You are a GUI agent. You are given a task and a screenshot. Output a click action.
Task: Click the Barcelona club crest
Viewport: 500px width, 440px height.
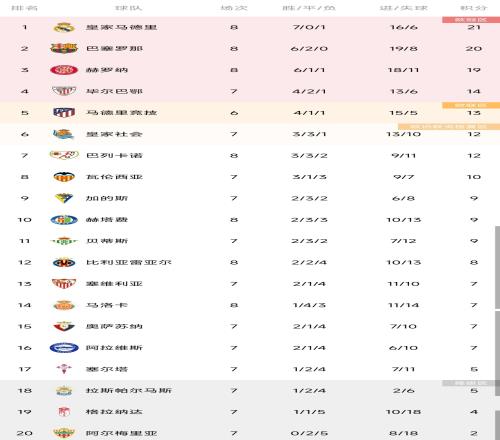[x=64, y=49]
